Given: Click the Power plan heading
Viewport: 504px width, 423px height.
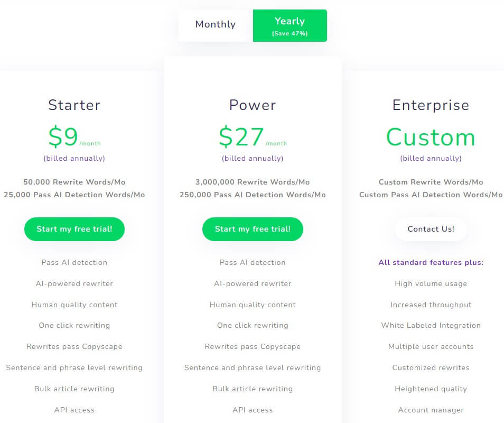Looking at the screenshot, I should [x=253, y=105].
